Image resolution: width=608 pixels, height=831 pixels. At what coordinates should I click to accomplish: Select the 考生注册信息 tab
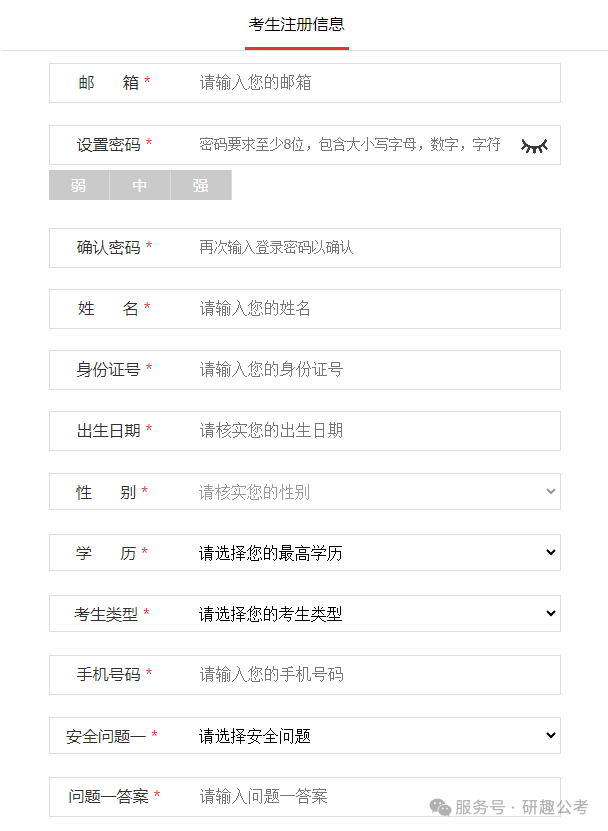pyautogui.click(x=295, y=22)
